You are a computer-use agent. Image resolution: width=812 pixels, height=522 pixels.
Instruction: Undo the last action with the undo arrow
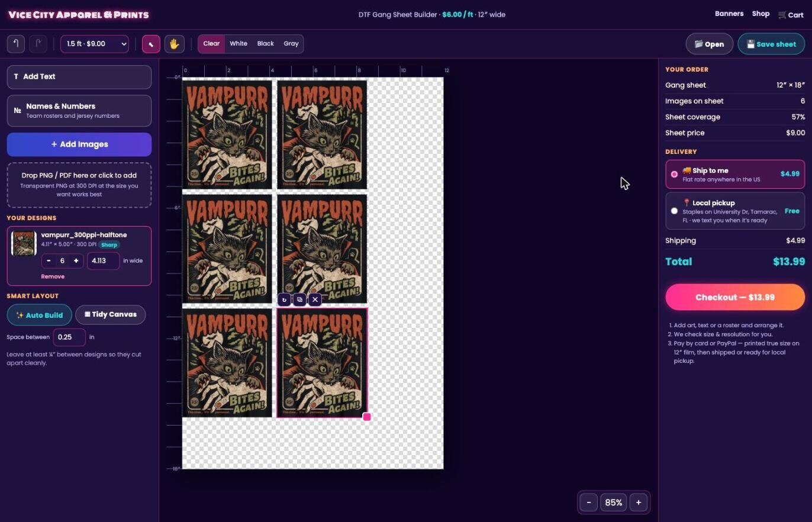click(x=16, y=44)
